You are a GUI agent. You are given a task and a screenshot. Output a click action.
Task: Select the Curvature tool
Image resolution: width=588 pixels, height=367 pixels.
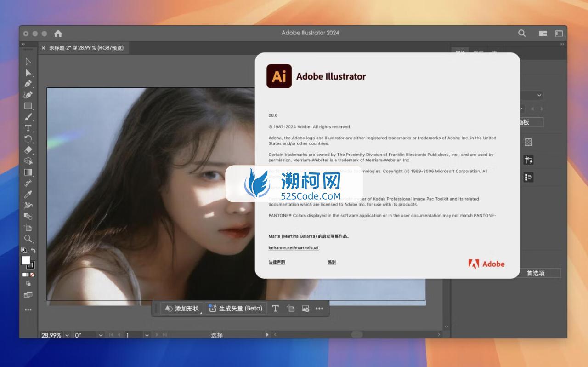(x=28, y=95)
